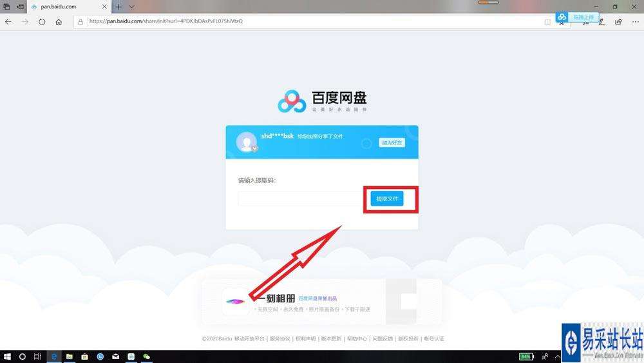Go forward in the browser
The width and height of the screenshot is (644, 363).
click(x=25, y=22)
